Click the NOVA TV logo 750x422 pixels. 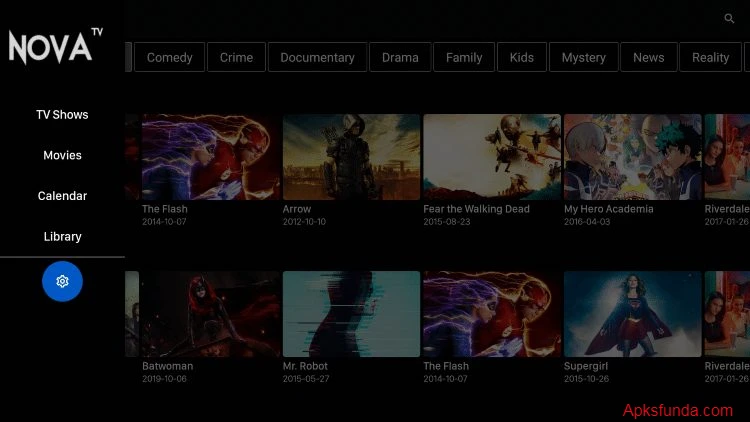[x=55, y=46]
